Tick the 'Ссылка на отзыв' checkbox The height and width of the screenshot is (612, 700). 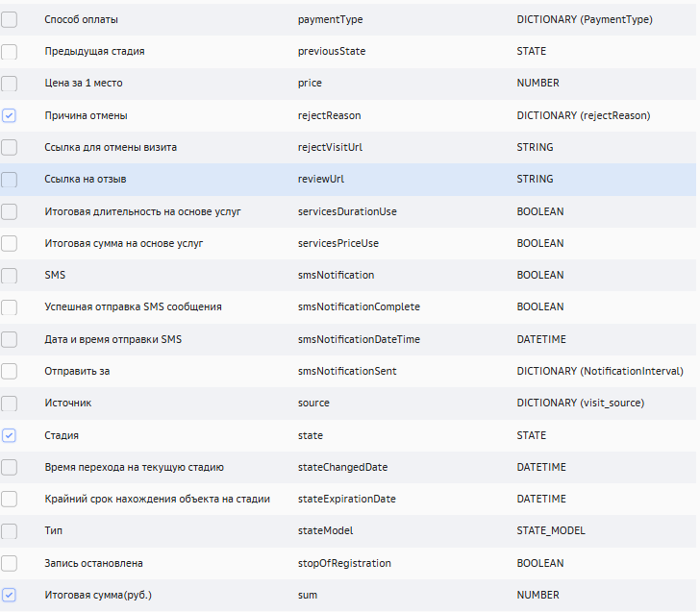pyautogui.click(x=9, y=180)
